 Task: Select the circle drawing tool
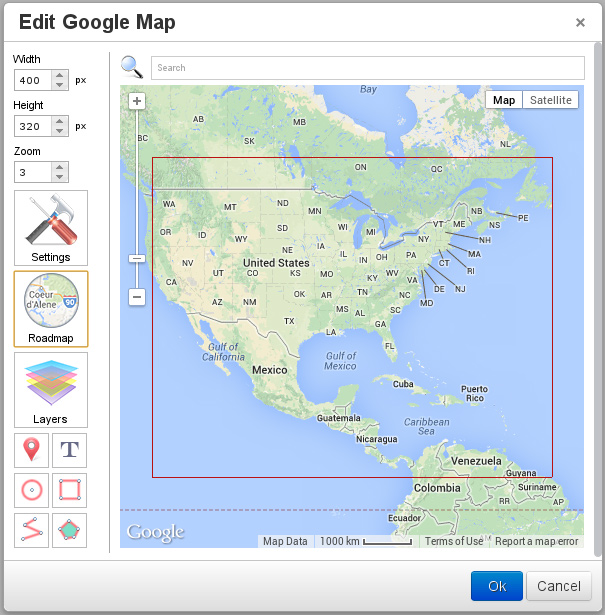[x=32, y=490]
